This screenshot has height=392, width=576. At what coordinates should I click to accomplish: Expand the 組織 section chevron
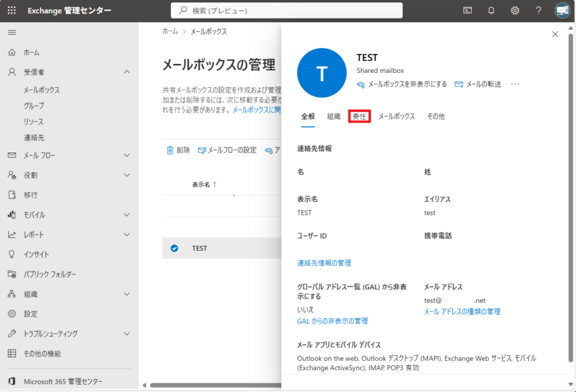(127, 294)
